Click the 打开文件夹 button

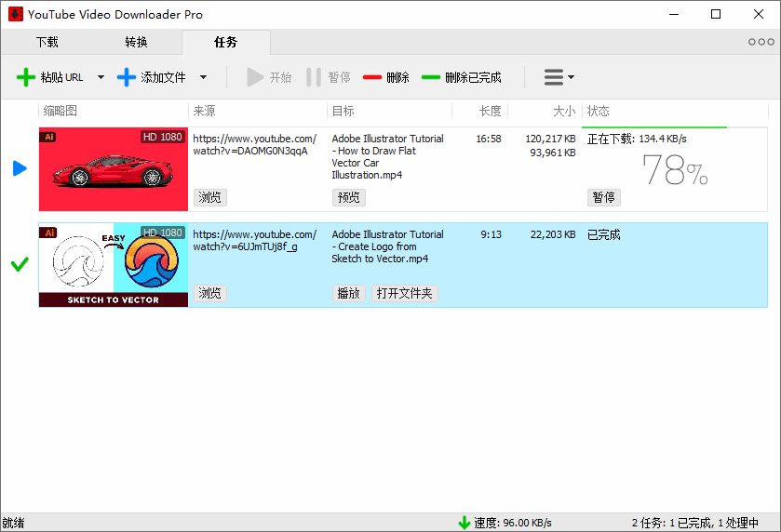[x=404, y=293]
